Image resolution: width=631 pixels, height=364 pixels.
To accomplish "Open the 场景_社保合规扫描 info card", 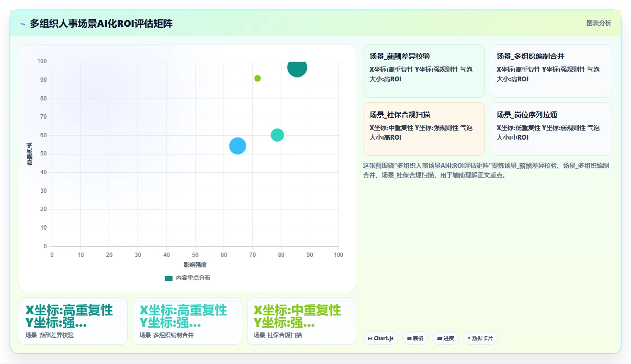I will pyautogui.click(x=424, y=129).
